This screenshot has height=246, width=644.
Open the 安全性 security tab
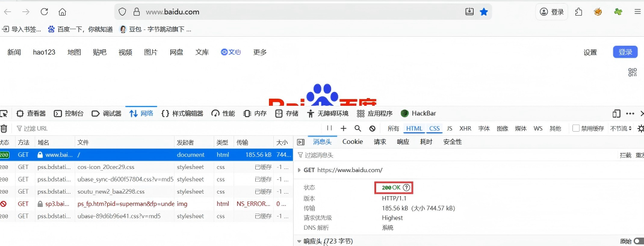point(453,142)
